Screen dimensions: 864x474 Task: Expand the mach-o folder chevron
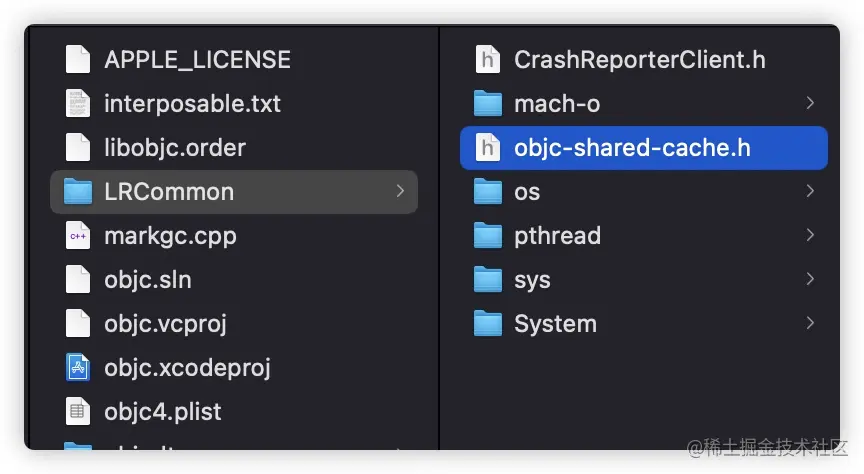[810, 103]
